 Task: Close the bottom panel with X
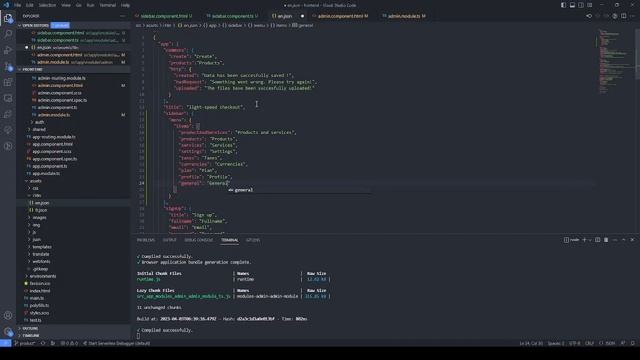pos(632,240)
